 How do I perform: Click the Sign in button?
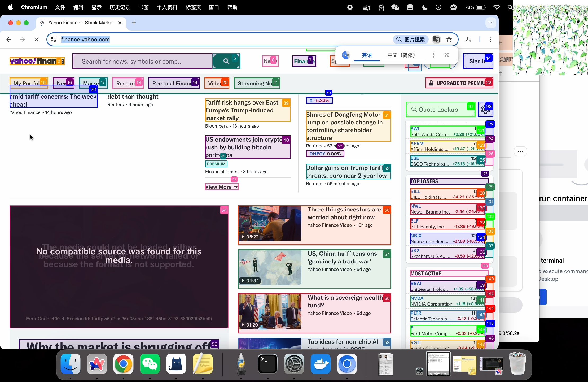click(478, 61)
